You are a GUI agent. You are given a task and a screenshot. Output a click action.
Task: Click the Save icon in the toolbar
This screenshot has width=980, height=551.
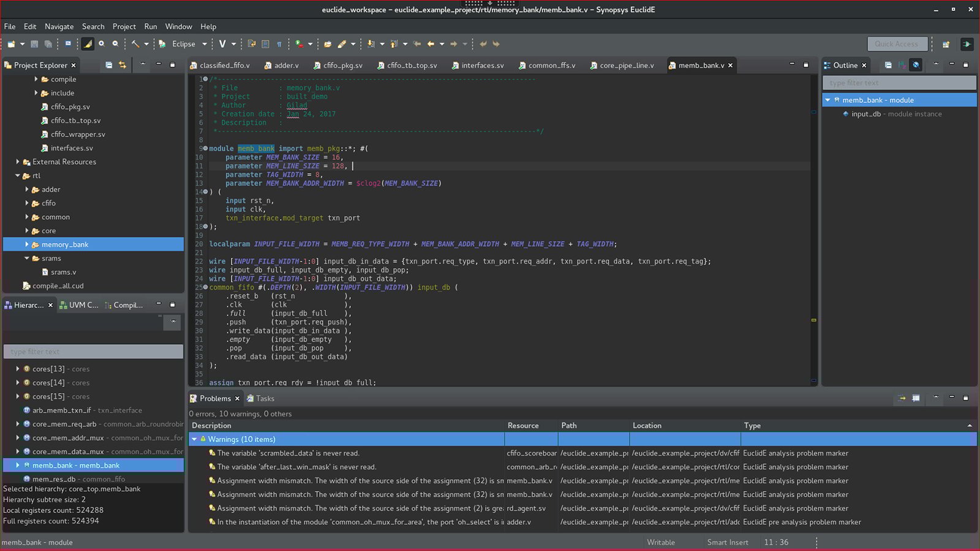[34, 44]
